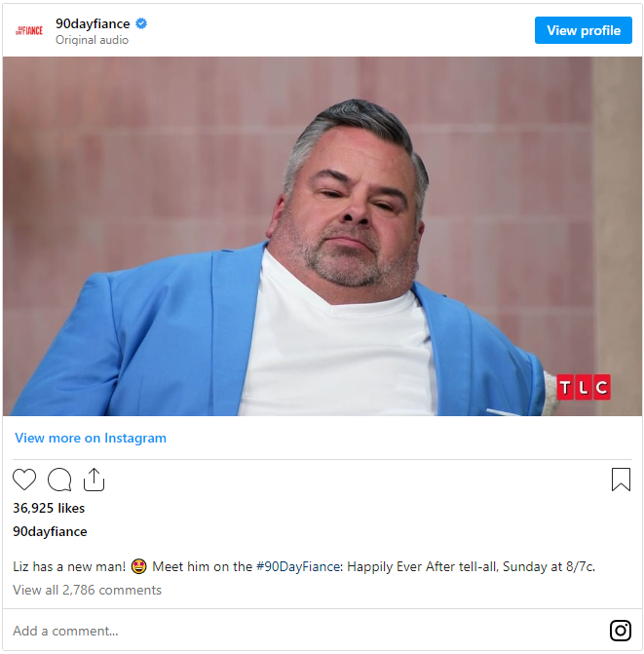This screenshot has height=654, width=644.
Task: Open comments via the speech bubble icon
Action: point(59,480)
